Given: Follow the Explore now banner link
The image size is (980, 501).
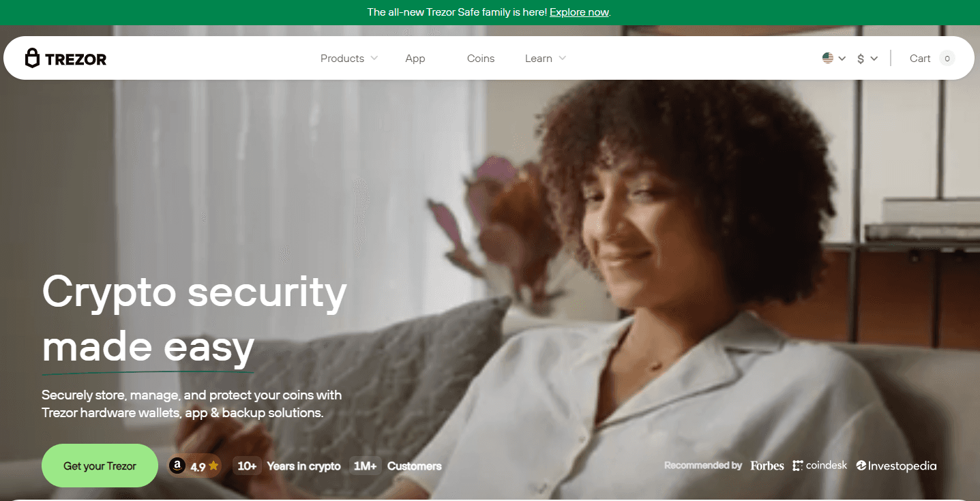Looking at the screenshot, I should coord(579,12).
